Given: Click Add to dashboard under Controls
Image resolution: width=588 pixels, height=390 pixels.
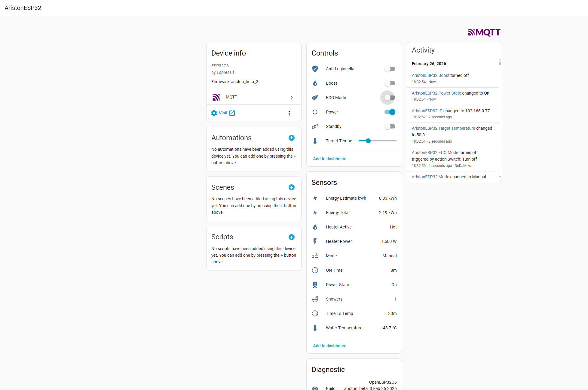Looking at the screenshot, I should (329, 159).
